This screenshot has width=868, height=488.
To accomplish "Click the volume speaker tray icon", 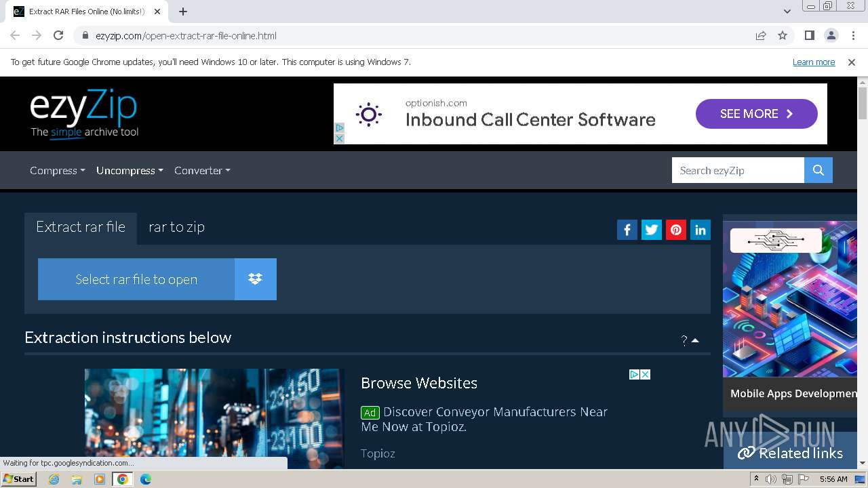I will (771, 479).
